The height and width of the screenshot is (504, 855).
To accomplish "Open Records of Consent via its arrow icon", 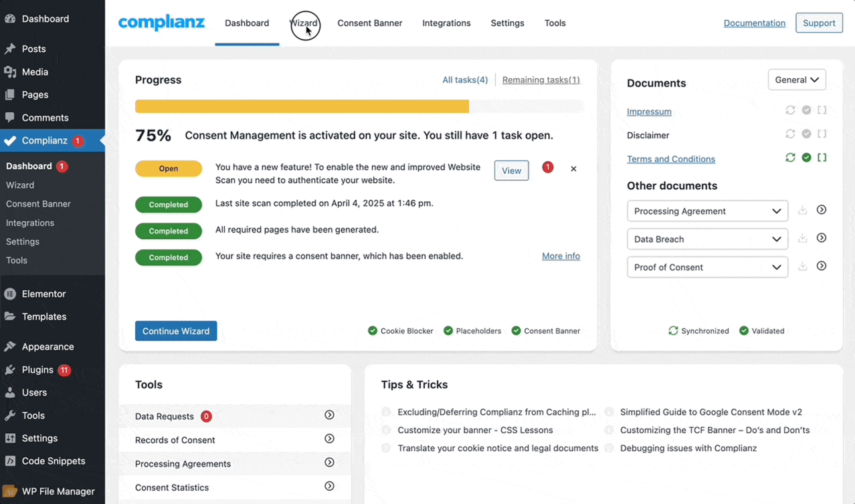I will pyautogui.click(x=329, y=438).
